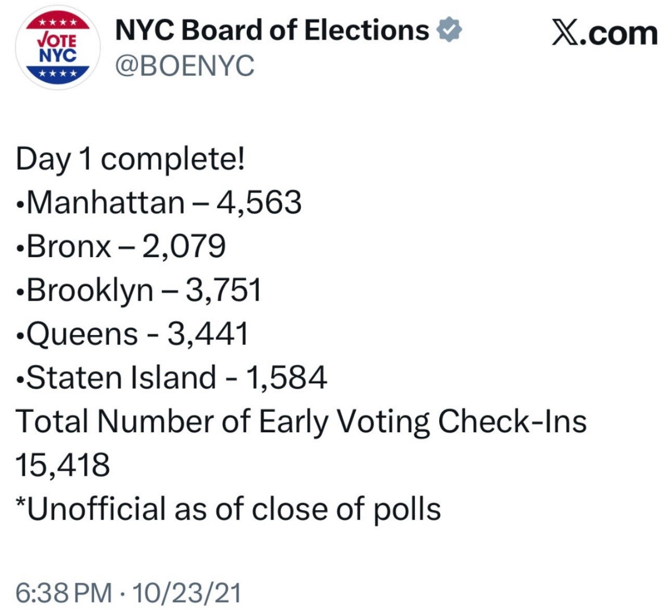Click the word Brooklyn

click(90, 290)
